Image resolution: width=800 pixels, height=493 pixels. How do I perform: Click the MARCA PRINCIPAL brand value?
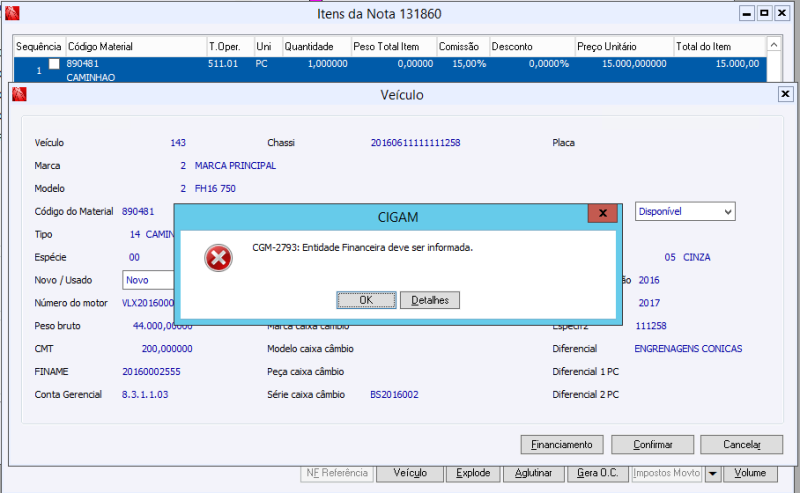click(235, 166)
